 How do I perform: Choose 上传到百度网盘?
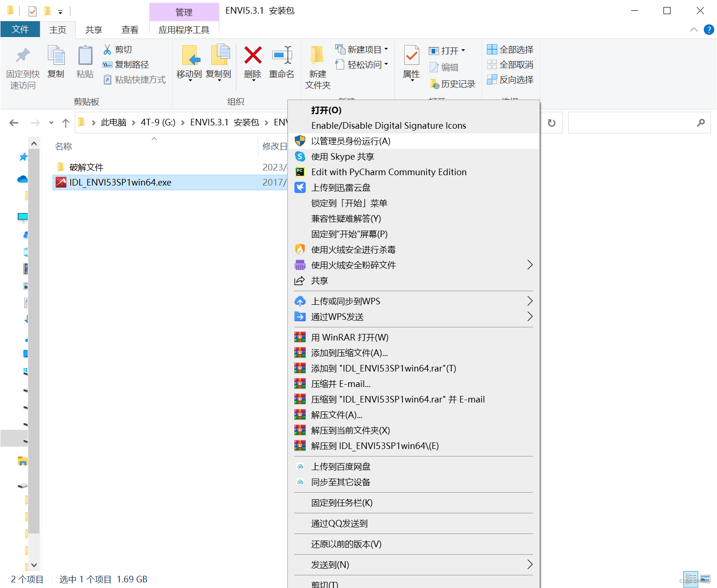[414, 466]
